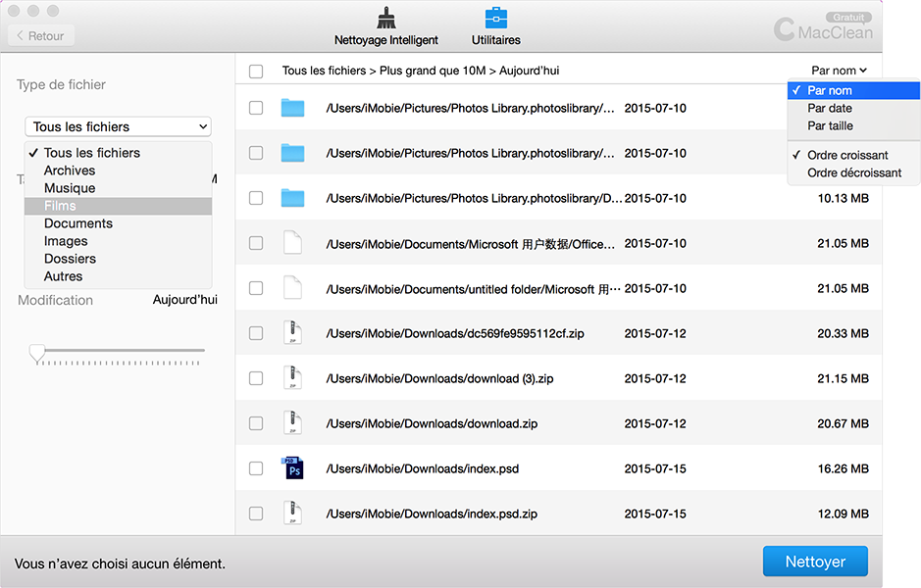Click the file icon in untitled folder row
Screen dimensions: 921x588
[292, 288]
